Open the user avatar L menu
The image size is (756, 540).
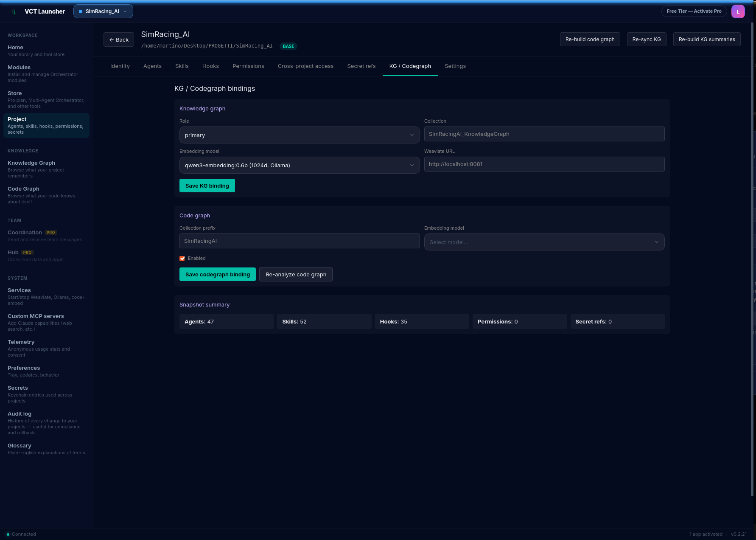point(738,11)
